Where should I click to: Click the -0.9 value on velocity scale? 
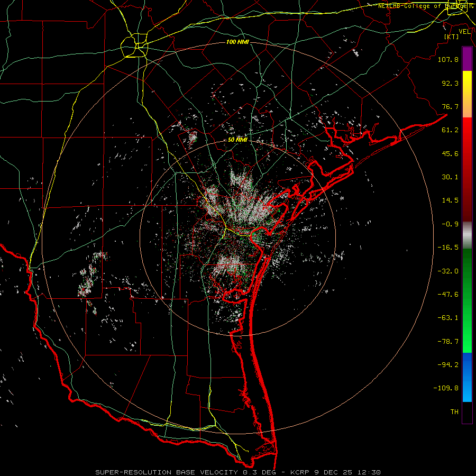point(450,224)
